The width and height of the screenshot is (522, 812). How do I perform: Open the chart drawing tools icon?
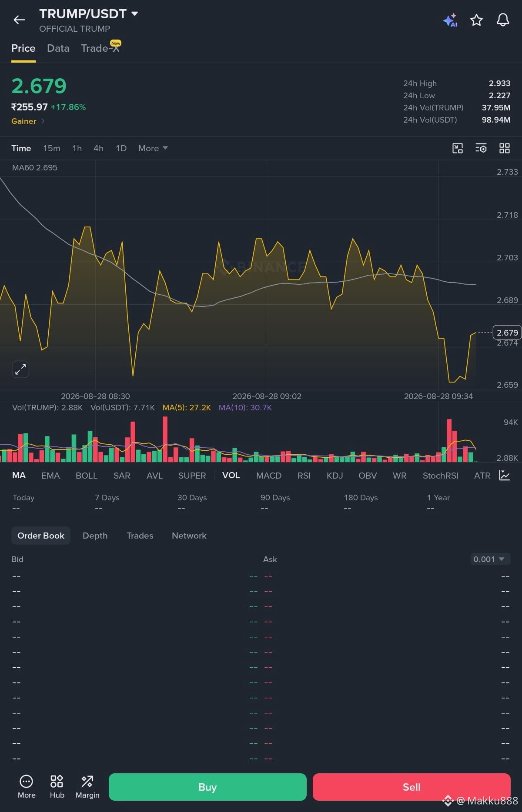point(458,148)
